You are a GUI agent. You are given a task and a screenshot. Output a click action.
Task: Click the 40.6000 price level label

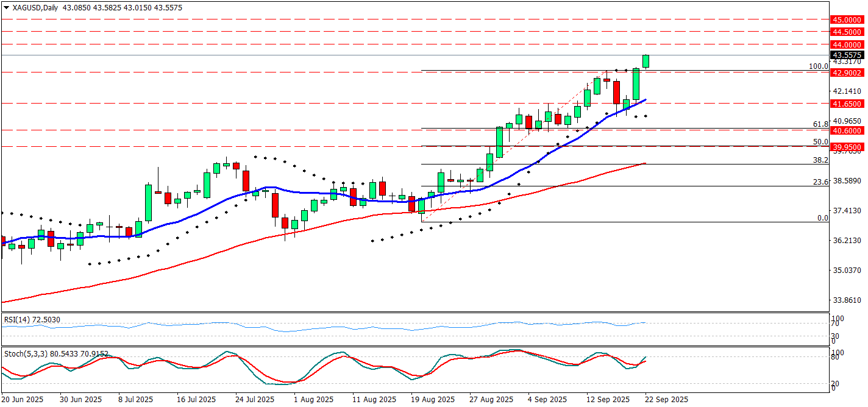coord(847,130)
